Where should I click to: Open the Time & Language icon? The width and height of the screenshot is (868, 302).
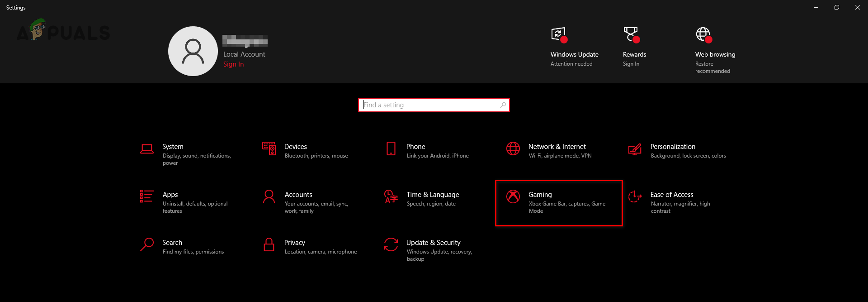click(x=391, y=197)
